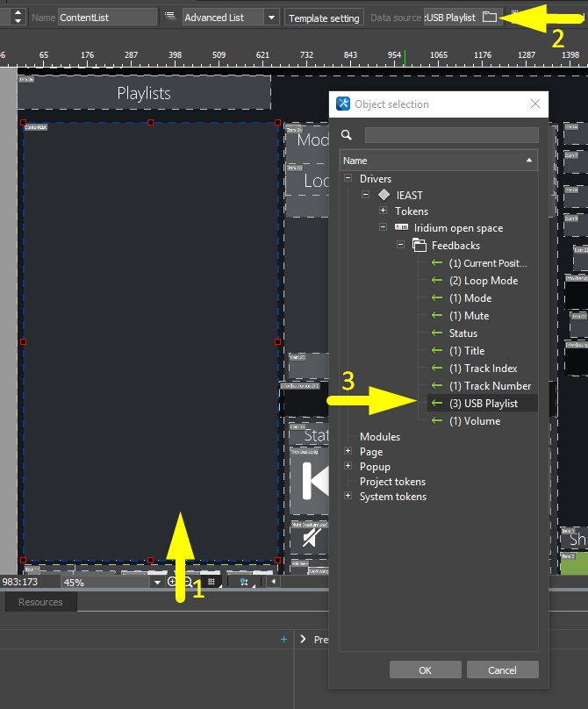Click the zoom out magnifier icon

pos(187,582)
